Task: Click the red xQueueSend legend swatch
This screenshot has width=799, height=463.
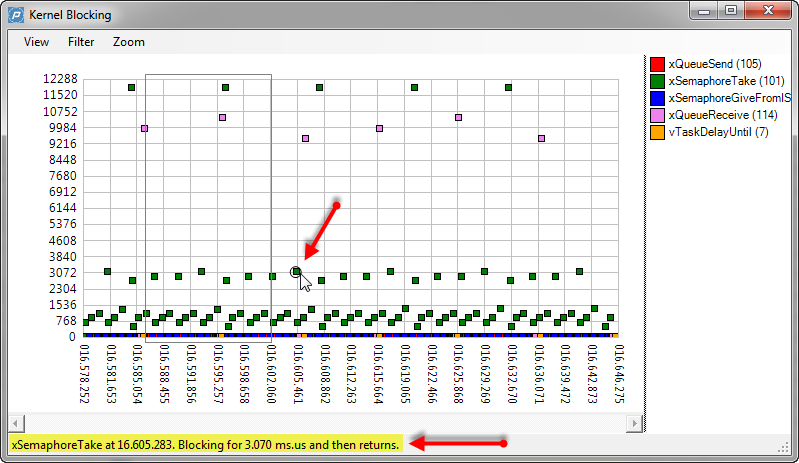Action: [657, 62]
